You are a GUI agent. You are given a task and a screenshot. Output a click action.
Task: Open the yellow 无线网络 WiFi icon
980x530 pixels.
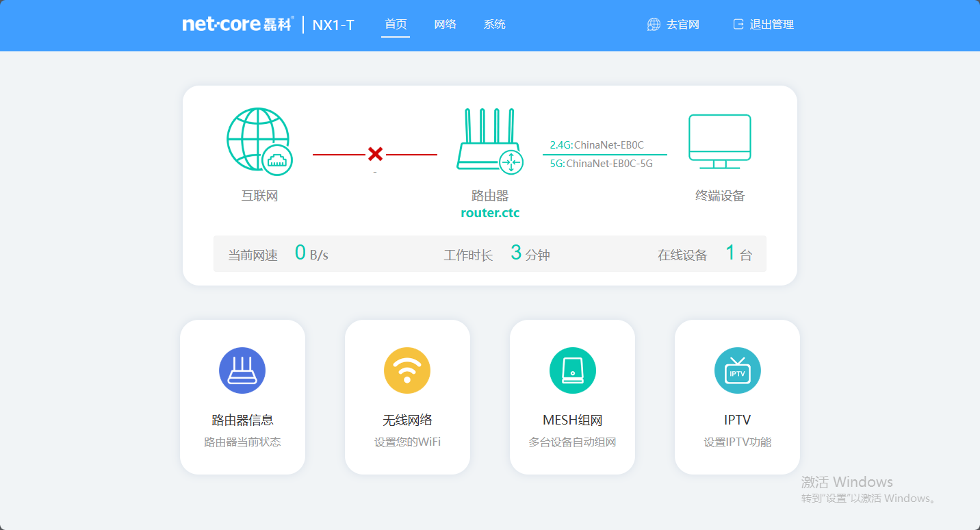407,370
